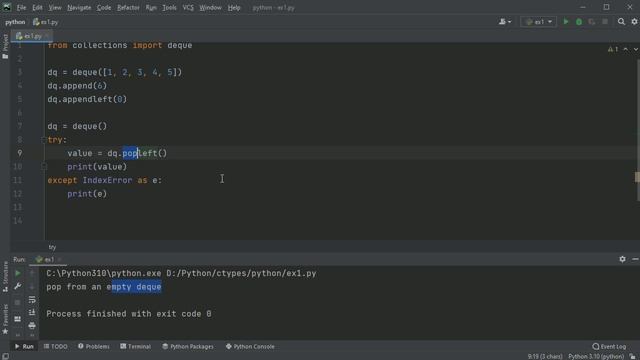
Task: Run ex1 with the green toolbar play button
Action: pos(566,22)
